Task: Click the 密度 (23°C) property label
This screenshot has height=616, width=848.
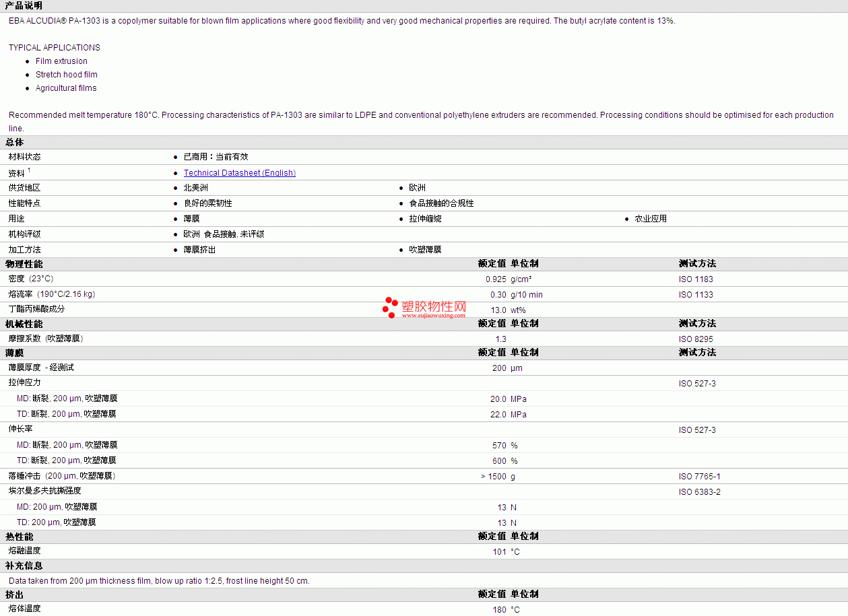Action: point(31,279)
